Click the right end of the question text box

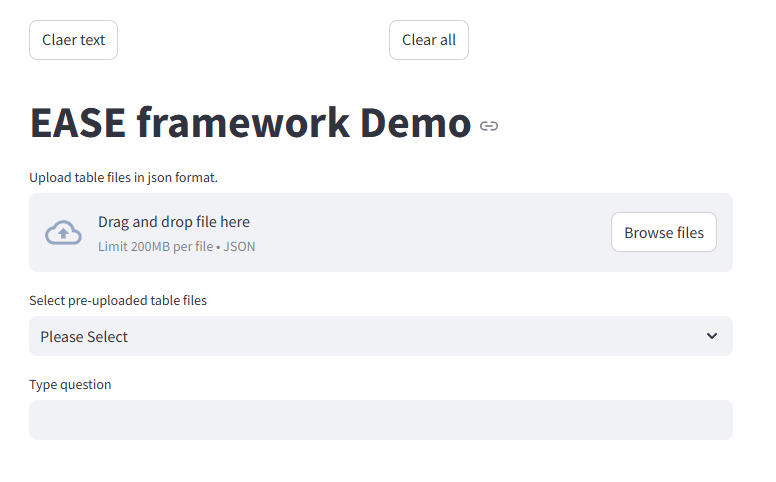point(715,420)
